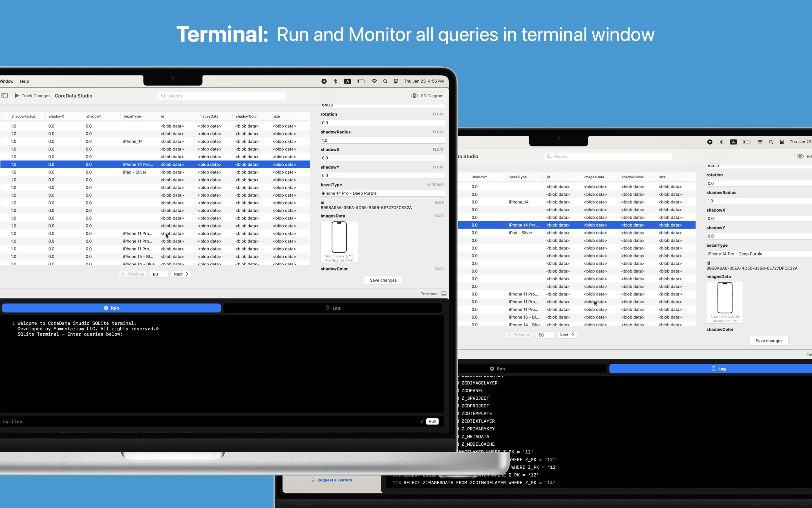This screenshot has height=508, width=812.
Task: Click ZCDTEMPLATE log entry in right terminal
Action: pos(476,413)
